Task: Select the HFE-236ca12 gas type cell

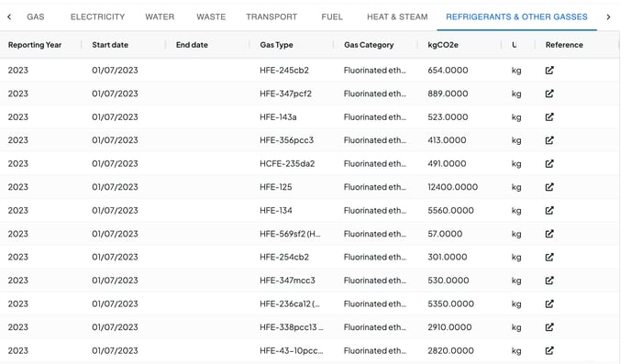Action: click(290, 303)
